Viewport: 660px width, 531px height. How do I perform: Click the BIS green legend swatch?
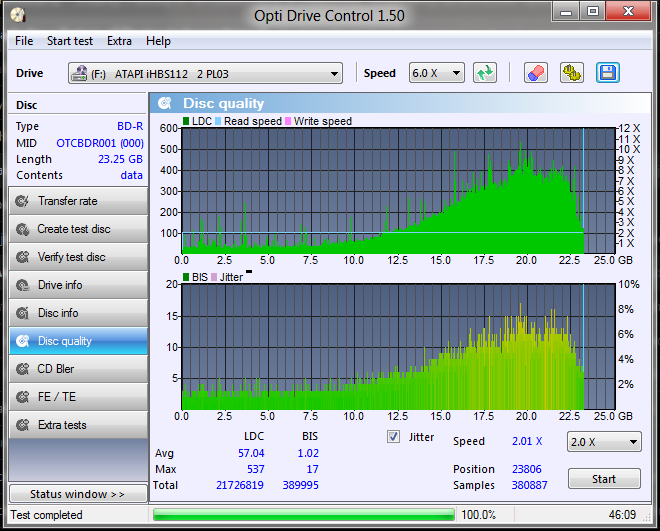click(x=186, y=277)
